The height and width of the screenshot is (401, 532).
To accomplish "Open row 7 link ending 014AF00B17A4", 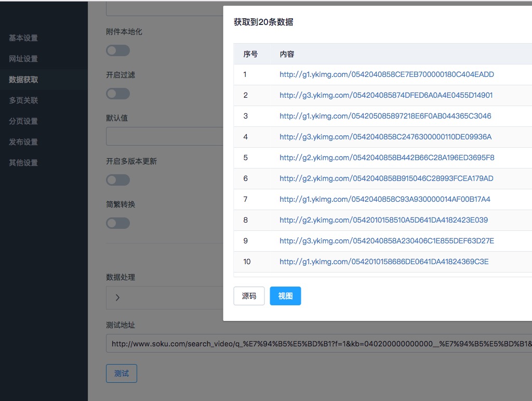I will pyautogui.click(x=385, y=199).
